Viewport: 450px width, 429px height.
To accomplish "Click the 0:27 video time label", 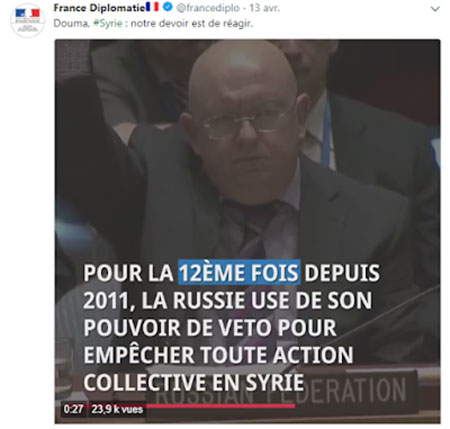I will click(73, 409).
